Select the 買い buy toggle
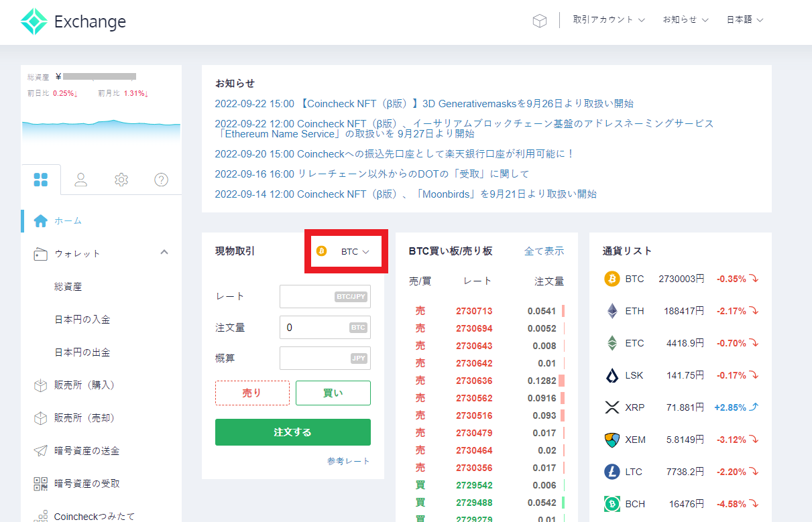 pyautogui.click(x=333, y=393)
